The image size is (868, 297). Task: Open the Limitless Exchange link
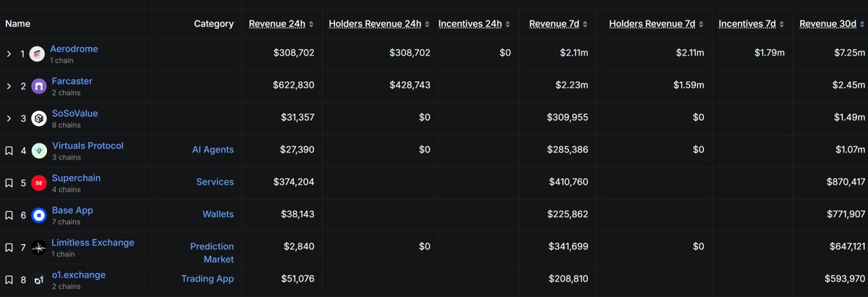point(93,243)
